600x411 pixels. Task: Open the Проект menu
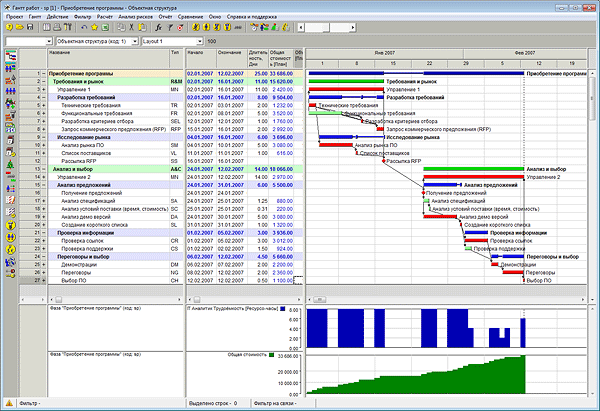[15, 17]
